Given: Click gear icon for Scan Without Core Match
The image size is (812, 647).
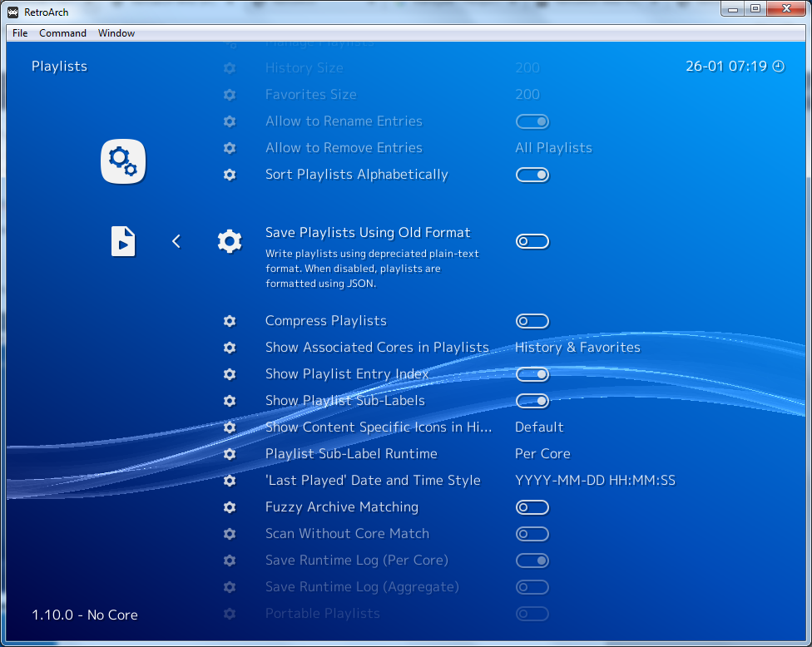Looking at the screenshot, I should click(x=230, y=534).
